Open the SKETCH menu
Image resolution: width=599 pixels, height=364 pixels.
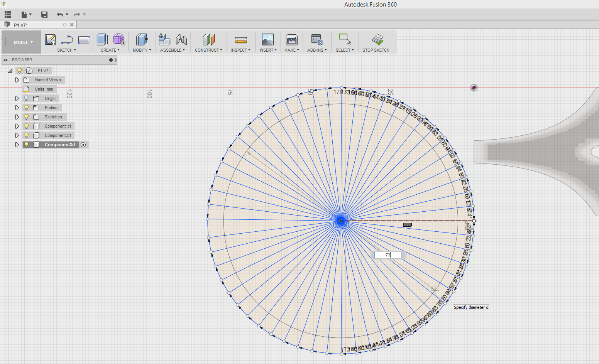[x=66, y=50]
